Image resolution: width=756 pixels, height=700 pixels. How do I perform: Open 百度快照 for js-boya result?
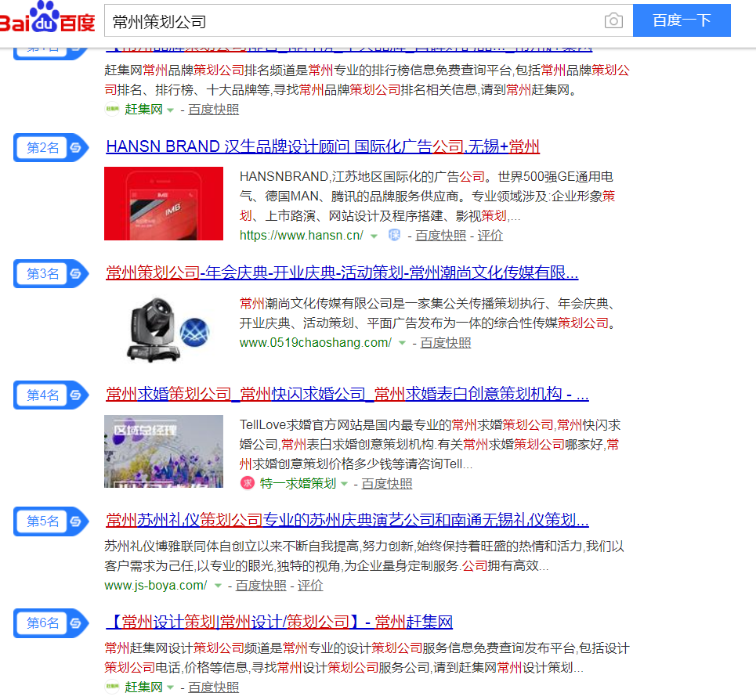point(261,586)
